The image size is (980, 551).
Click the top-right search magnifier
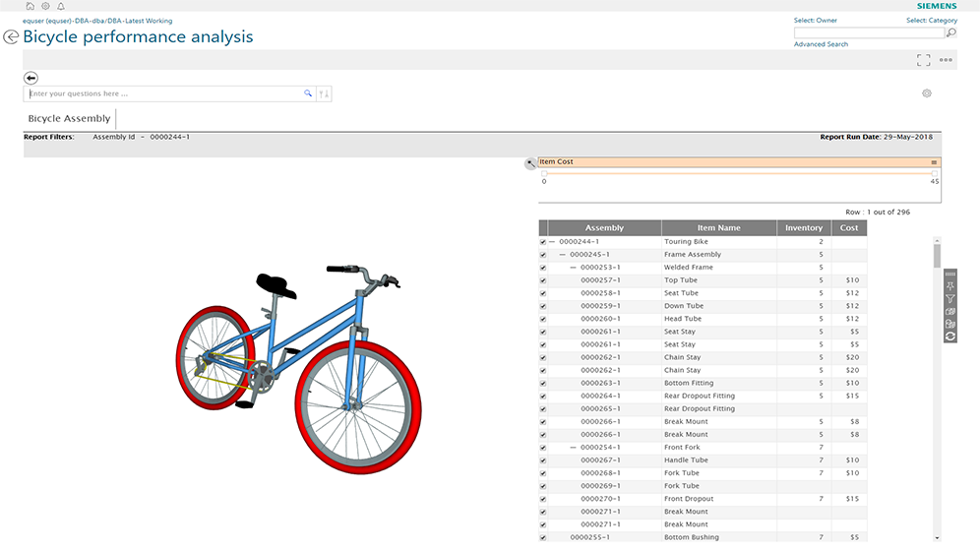coord(951,32)
